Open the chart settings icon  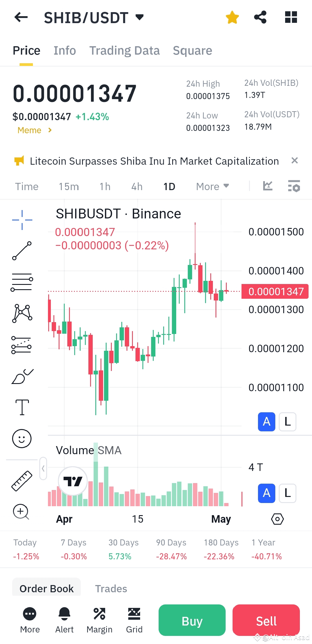(x=294, y=186)
